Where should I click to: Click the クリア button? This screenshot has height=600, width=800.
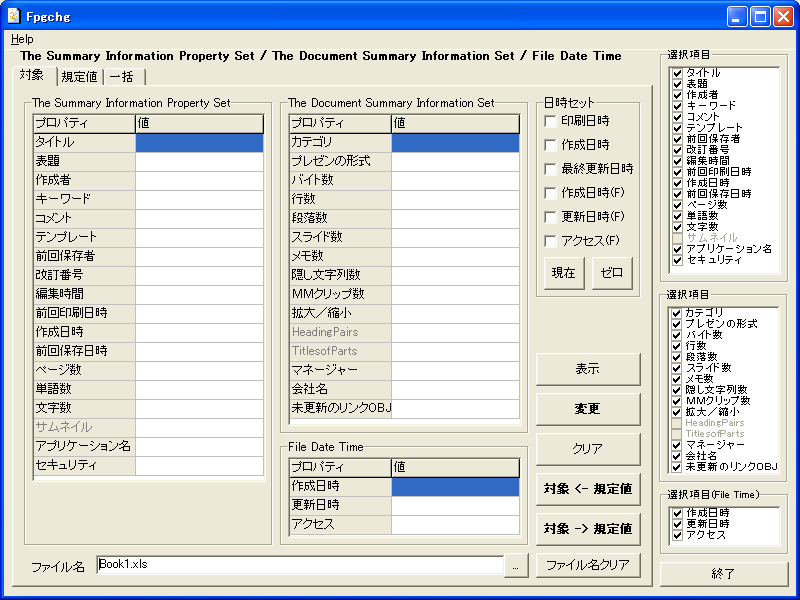[x=588, y=449]
